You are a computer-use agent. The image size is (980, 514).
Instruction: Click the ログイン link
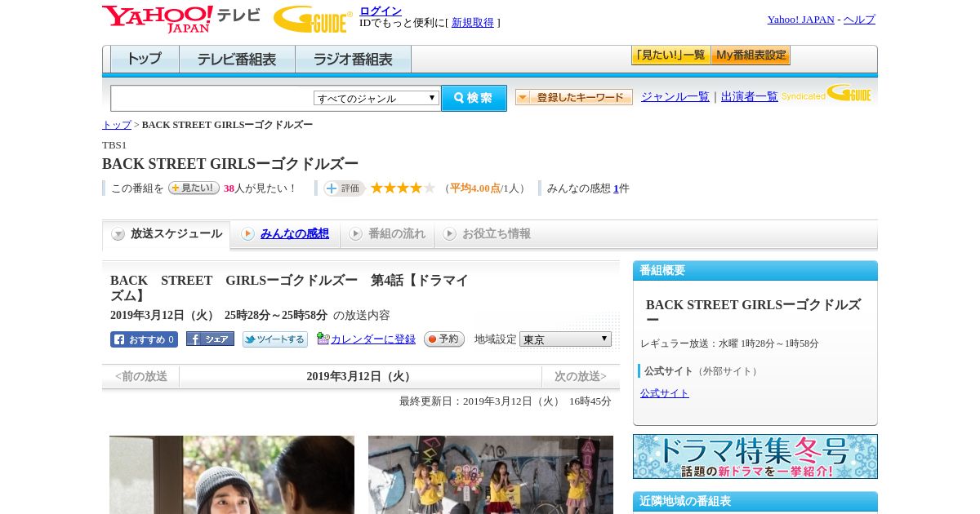pos(381,11)
